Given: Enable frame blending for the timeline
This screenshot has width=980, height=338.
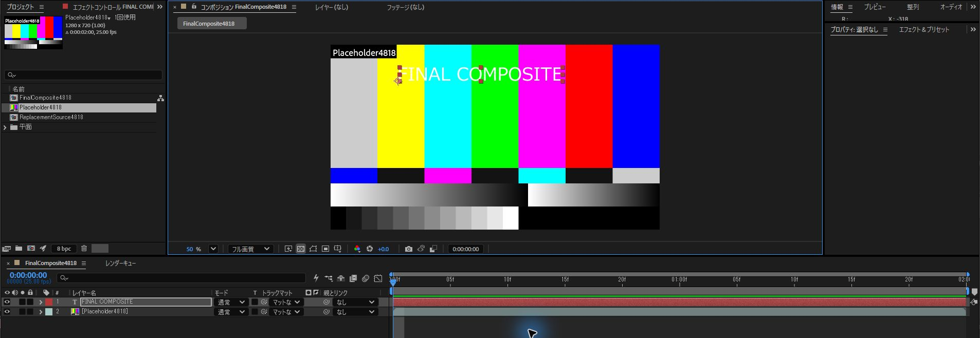Looking at the screenshot, I should coord(353,278).
